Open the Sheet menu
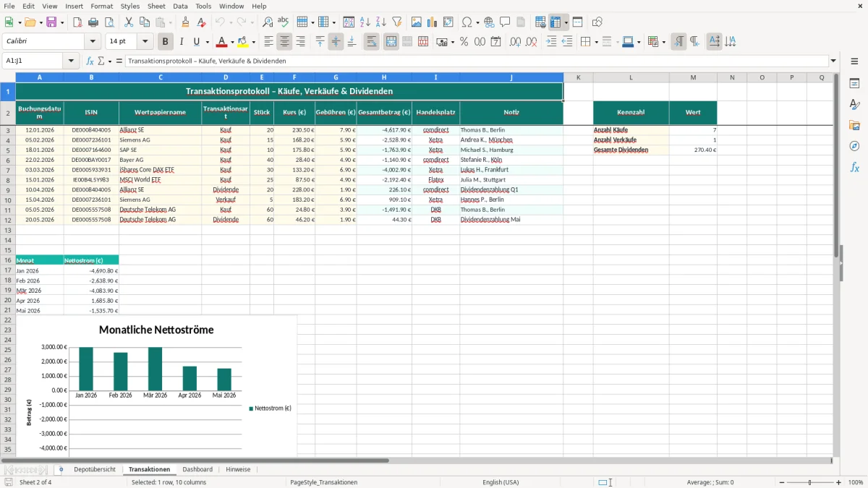Screen dimensions: 868x488 (x=156, y=6)
